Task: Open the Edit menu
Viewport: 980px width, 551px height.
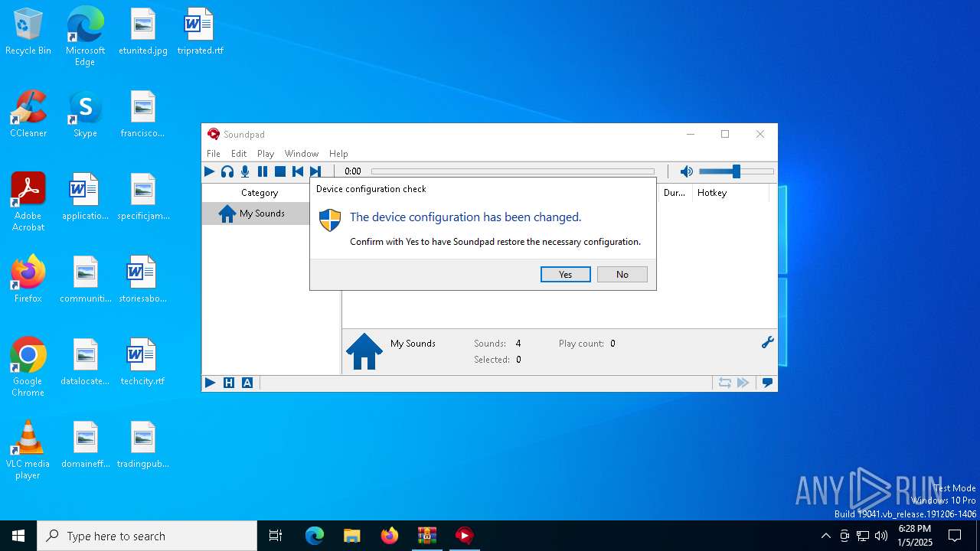Action: [x=239, y=153]
